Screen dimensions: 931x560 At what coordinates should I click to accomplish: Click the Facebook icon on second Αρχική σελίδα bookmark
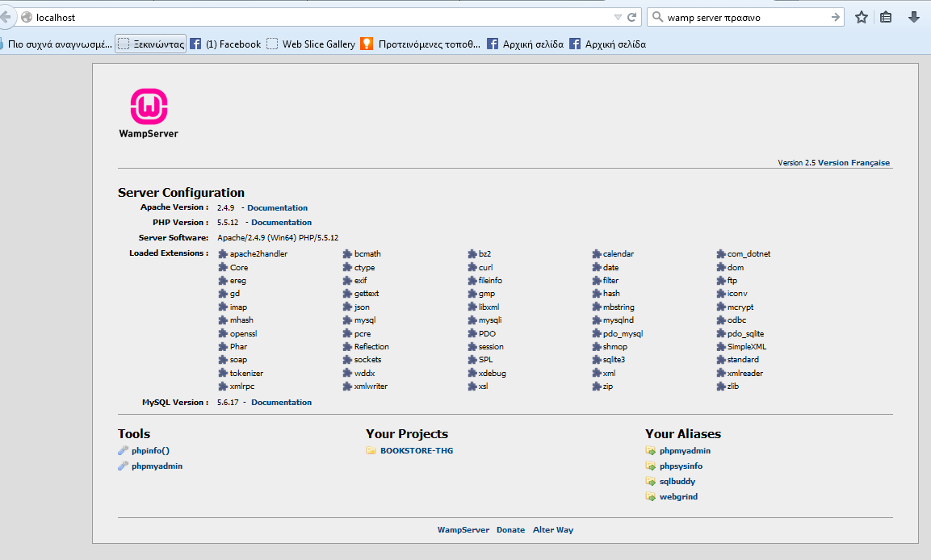click(x=575, y=44)
